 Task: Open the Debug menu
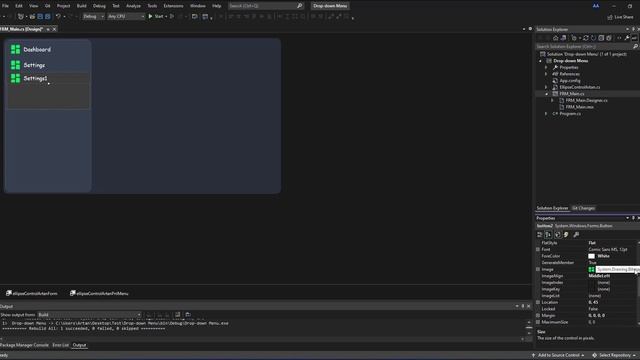tap(99, 6)
